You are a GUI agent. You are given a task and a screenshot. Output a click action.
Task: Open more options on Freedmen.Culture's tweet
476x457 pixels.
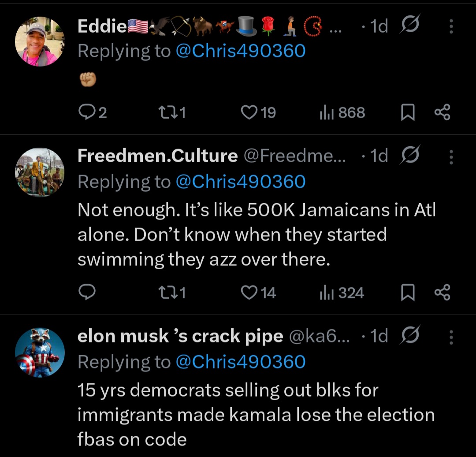tap(451, 157)
